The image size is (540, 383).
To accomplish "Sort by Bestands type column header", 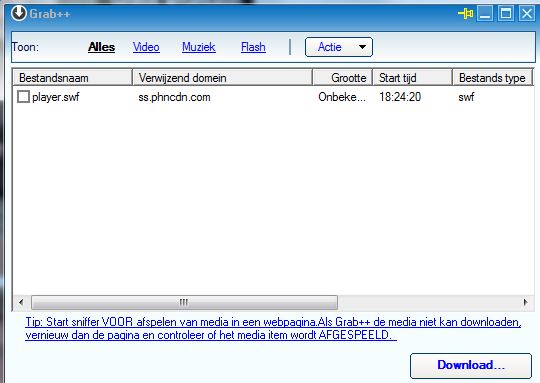I will point(492,78).
